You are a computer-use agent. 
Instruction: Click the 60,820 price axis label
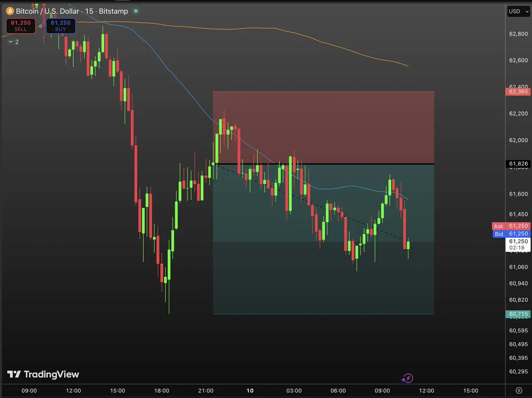[x=518, y=300]
